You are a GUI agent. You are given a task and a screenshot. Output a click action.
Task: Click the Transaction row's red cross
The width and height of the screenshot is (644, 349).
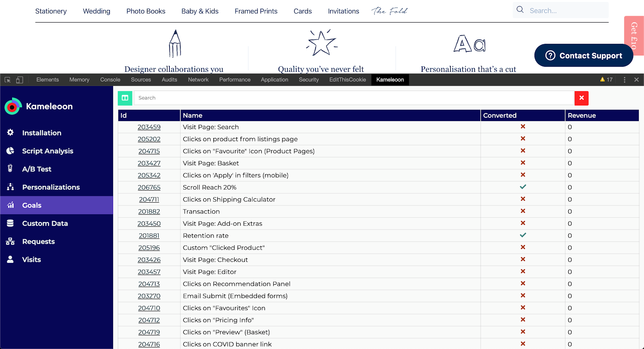click(x=523, y=211)
